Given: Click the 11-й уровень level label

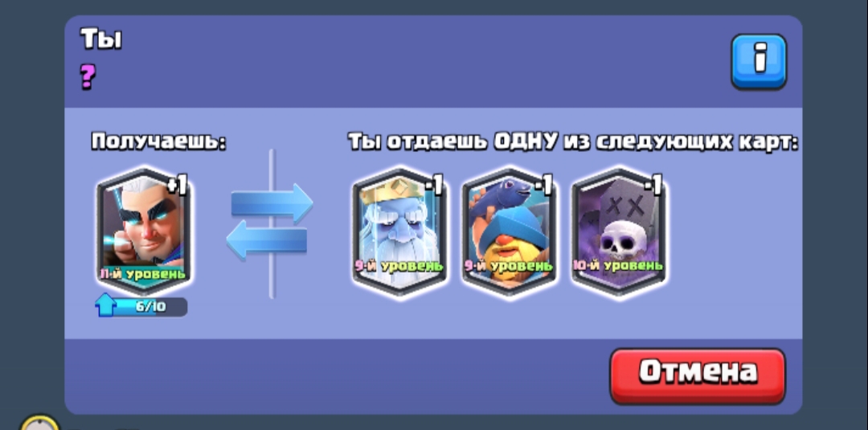Looking at the screenshot, I should click(143, 273).
